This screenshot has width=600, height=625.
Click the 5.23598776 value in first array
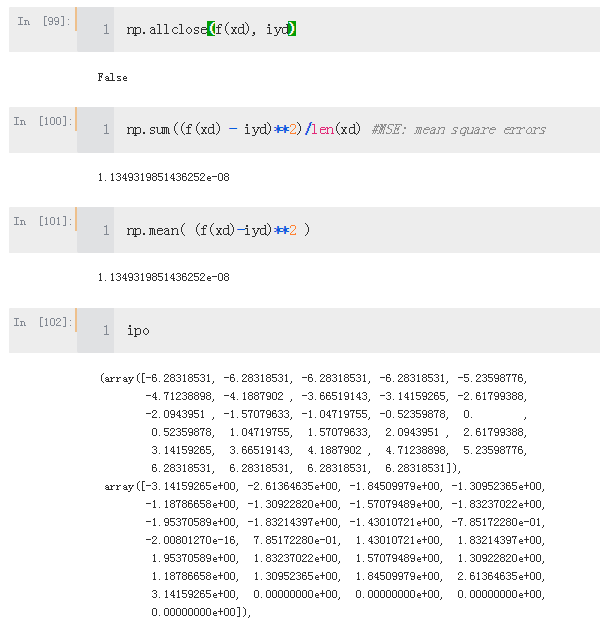[x=492, y=450]
